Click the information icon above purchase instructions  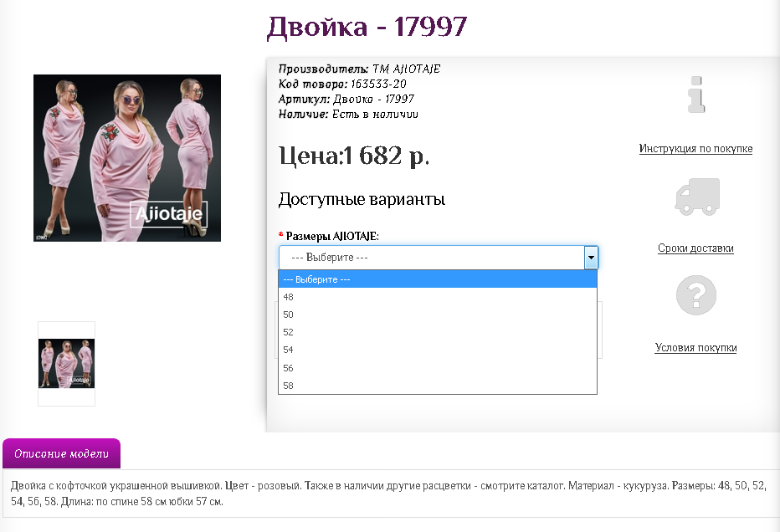pos(695,95)
